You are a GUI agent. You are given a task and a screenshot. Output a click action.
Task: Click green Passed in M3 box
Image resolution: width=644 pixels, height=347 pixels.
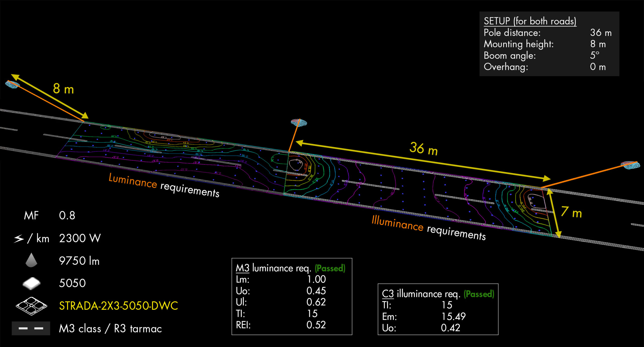(330, 268)
